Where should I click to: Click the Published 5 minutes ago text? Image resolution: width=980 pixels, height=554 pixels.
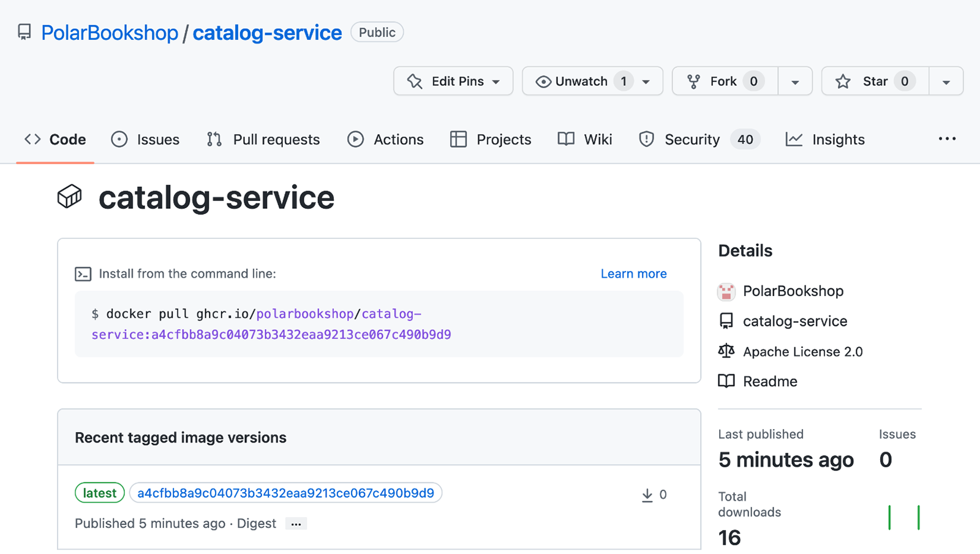click(150, 523)
